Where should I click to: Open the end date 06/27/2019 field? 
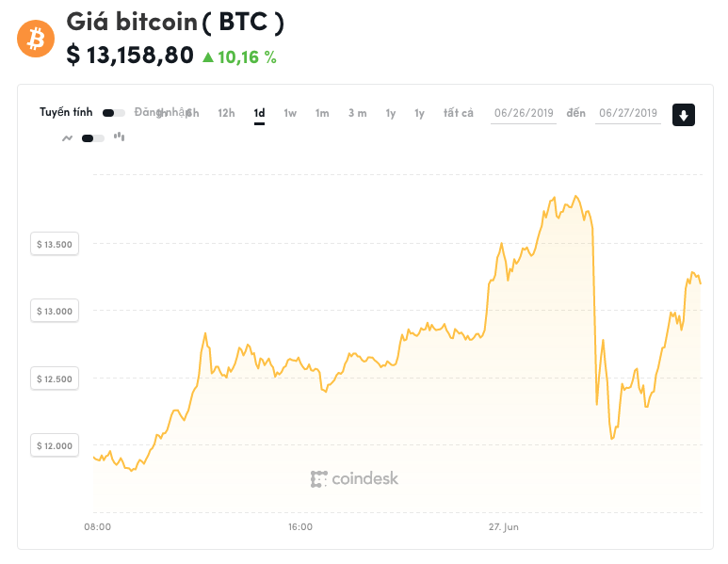click(x=627, y=114)
